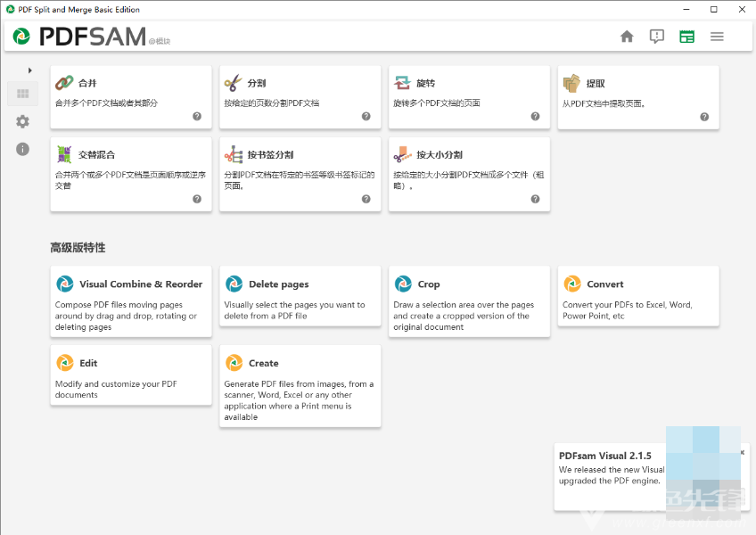Open the 旋转 rotate module title
The image size is (756, 535).
click(x=426, y=83)
